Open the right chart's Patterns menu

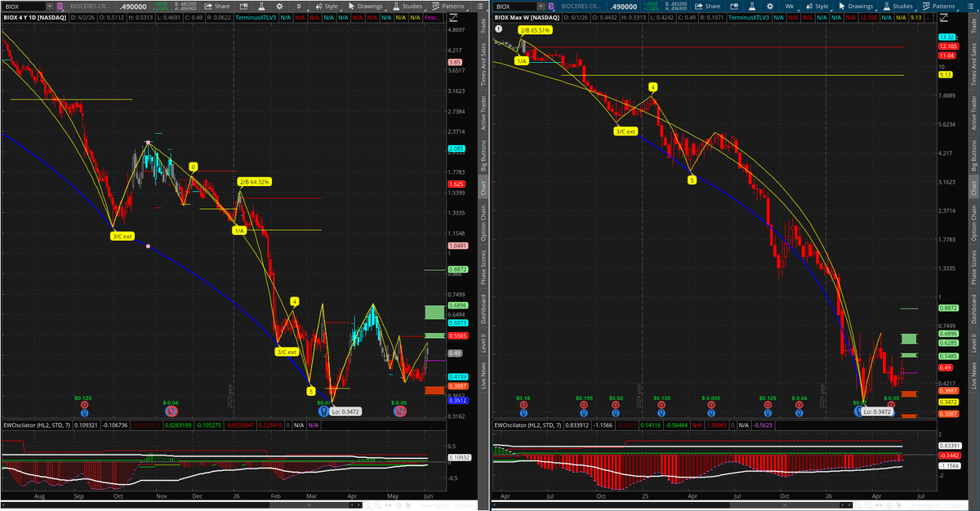938,7
